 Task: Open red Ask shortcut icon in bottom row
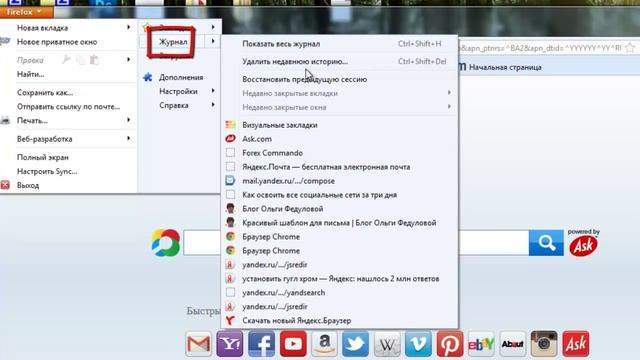click(576, 344)
